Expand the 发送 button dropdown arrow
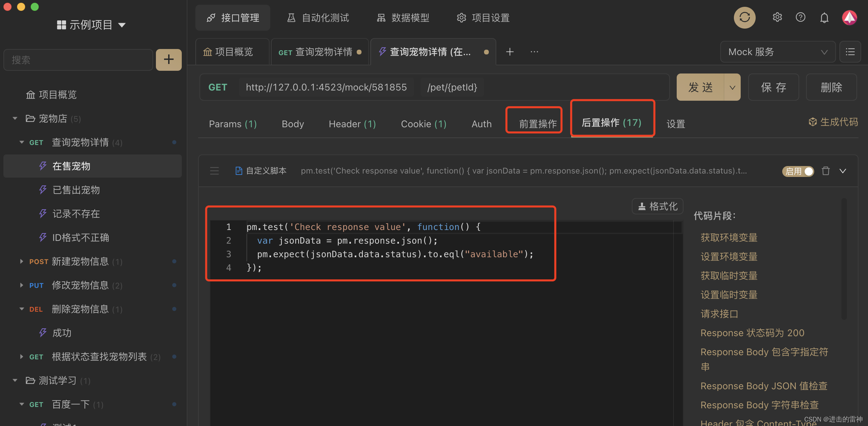The image size is (868, 426). pos(732,87)
